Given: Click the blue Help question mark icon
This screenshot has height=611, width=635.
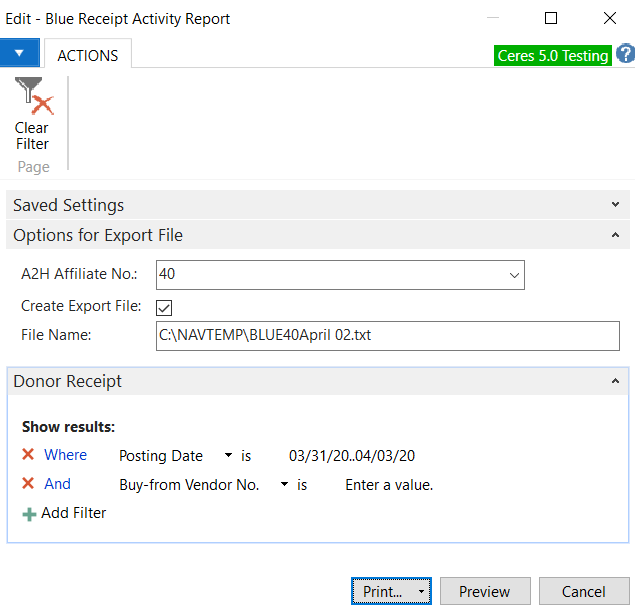Looking at the screenshot, I should [624, 55].
